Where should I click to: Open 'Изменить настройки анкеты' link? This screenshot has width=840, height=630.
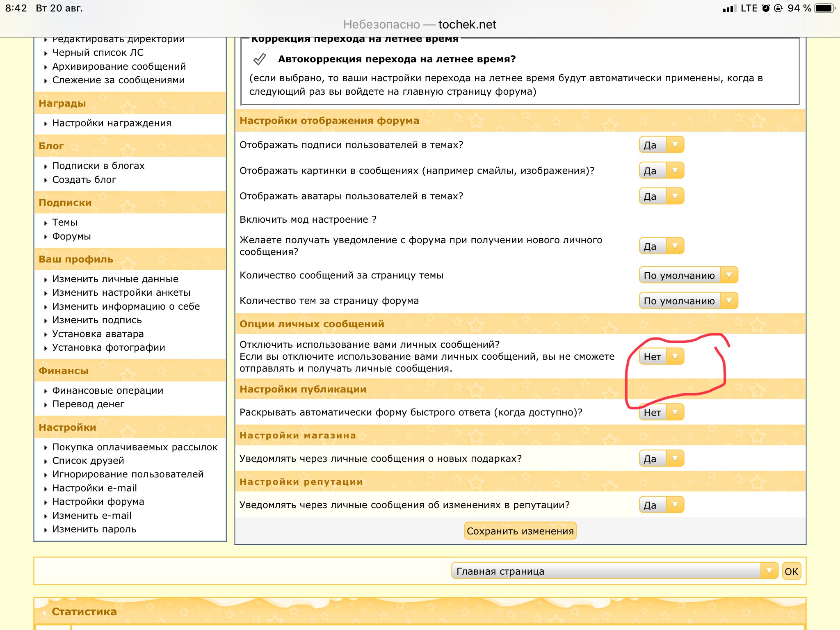point(121,292)
